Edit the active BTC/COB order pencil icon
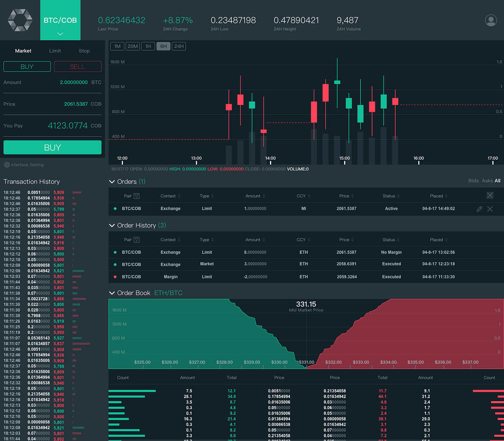 pos(479,209)
